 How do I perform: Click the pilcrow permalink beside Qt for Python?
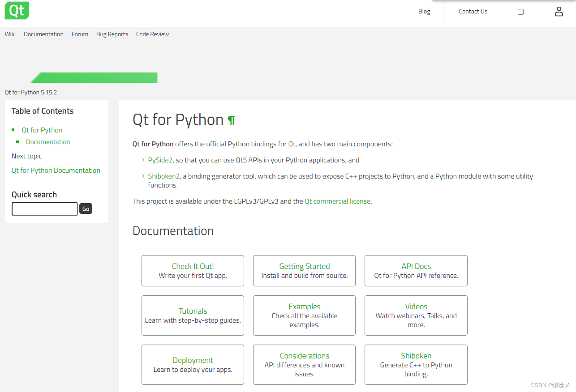coord(231,120)
